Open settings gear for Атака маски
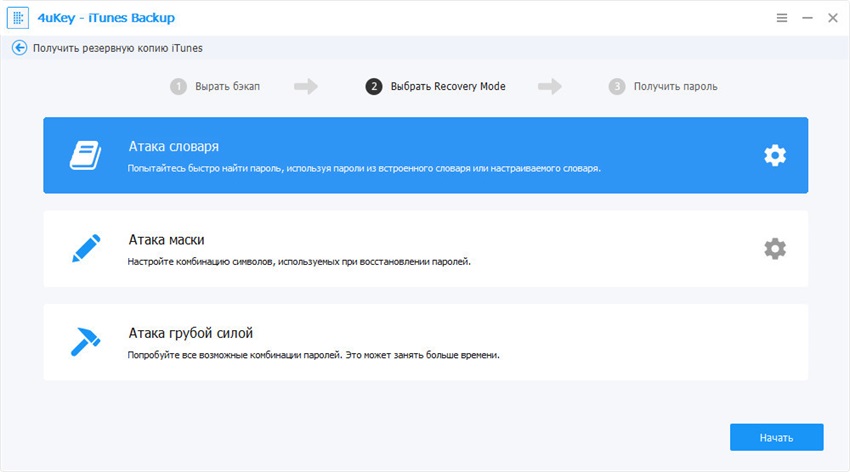The image size is (850, 472). tap(775, 249)
